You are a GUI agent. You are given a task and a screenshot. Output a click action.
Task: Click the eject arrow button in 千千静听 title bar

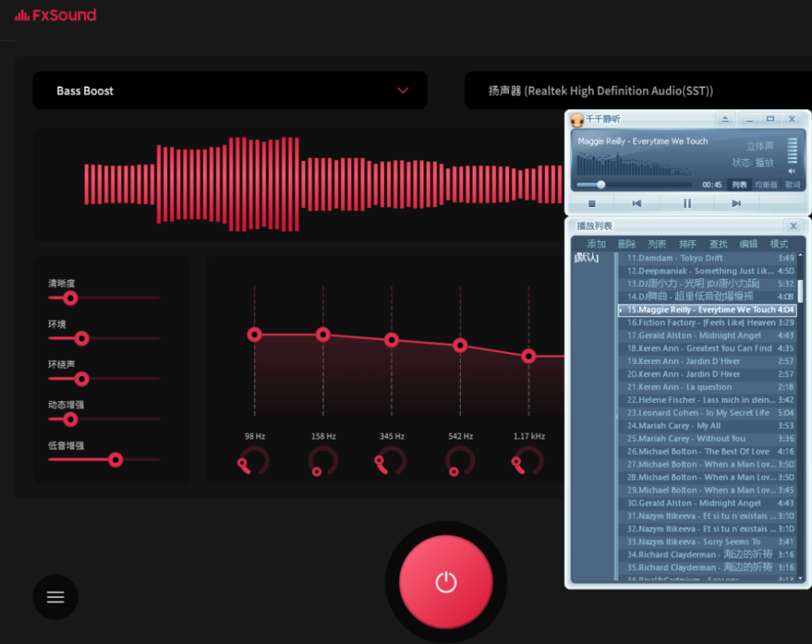[x=725, y=119]
